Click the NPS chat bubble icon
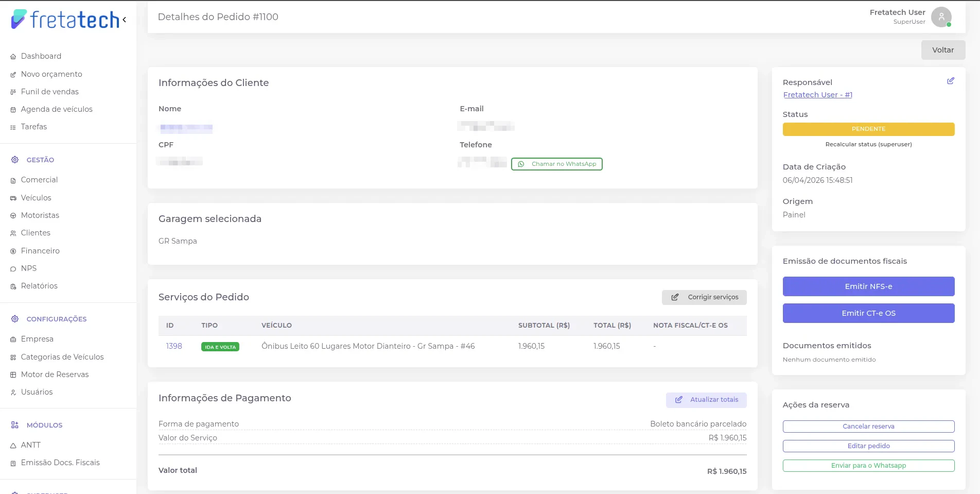 click(x=13, y=269)
